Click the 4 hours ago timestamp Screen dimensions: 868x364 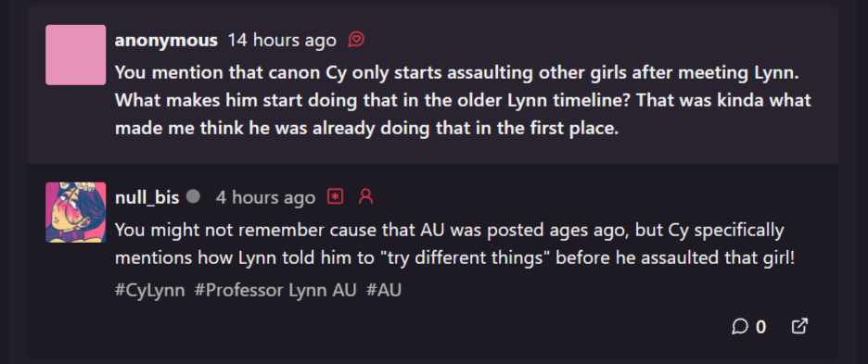[x=266, y=197]
